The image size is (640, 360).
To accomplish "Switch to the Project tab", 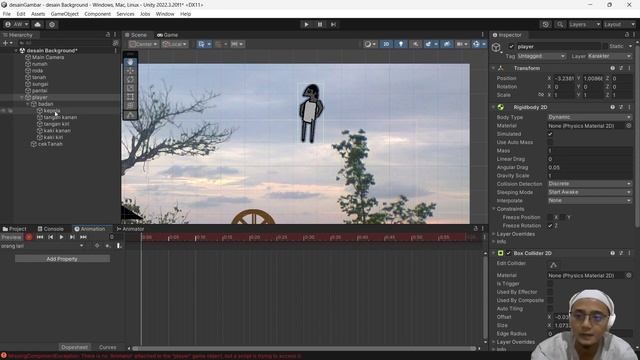I will click(x=14, y=229).
